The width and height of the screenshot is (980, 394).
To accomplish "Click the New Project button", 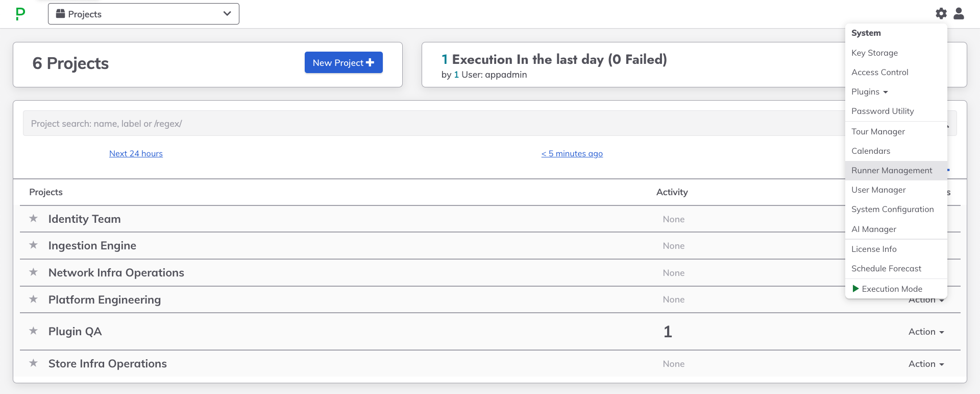I will 344,62.
